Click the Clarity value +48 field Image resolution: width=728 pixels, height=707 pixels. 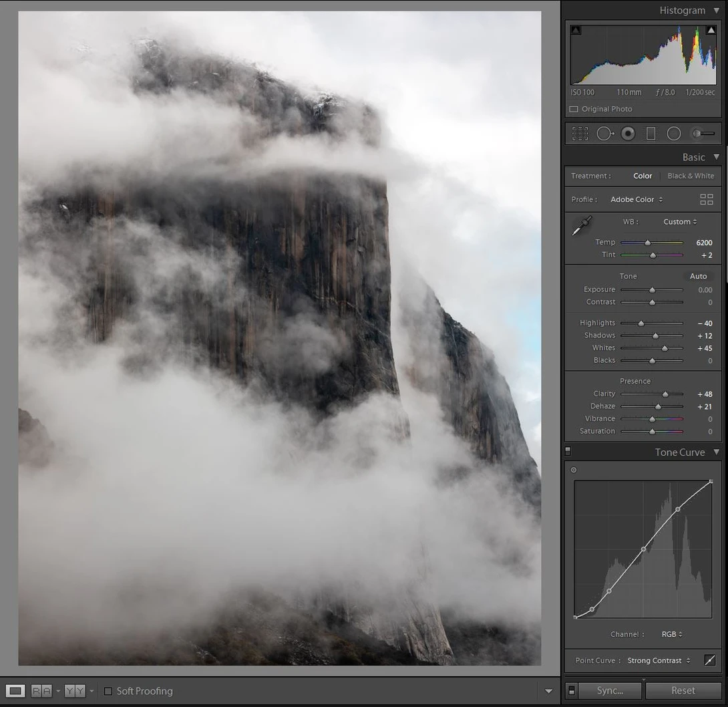[x=705, y=394]
